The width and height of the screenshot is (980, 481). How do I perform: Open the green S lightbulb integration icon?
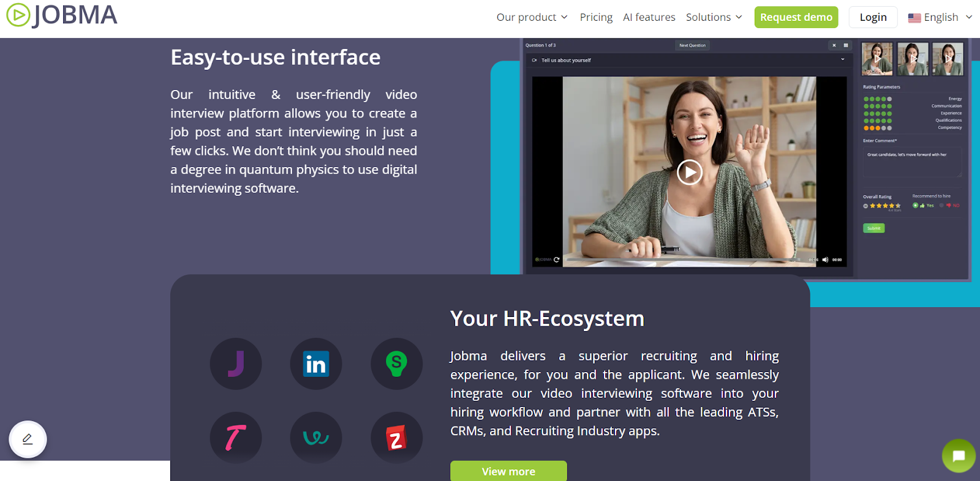[396, 364]
